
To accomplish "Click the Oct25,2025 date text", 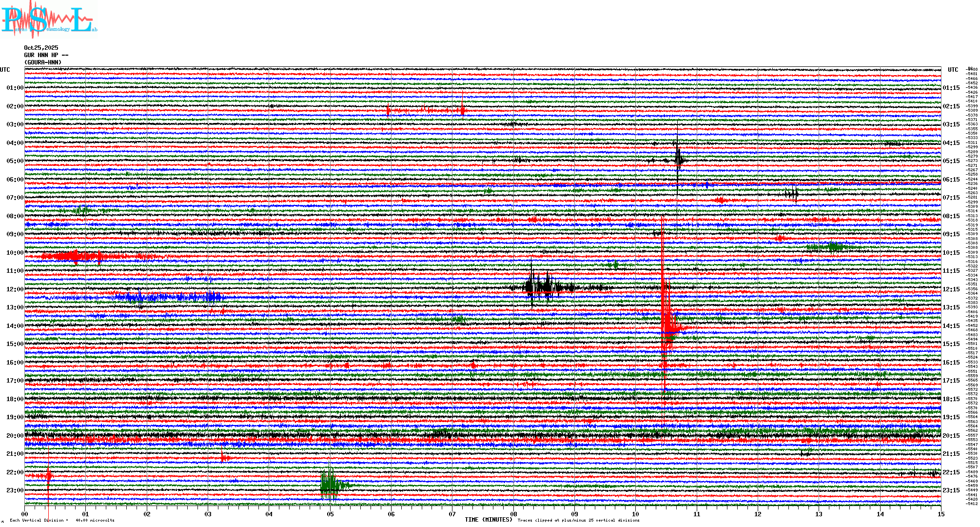I will click(x=41, y=48).
